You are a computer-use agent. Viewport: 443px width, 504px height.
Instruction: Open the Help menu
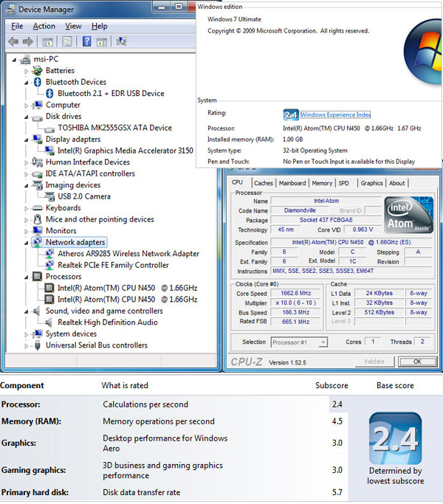100,26
